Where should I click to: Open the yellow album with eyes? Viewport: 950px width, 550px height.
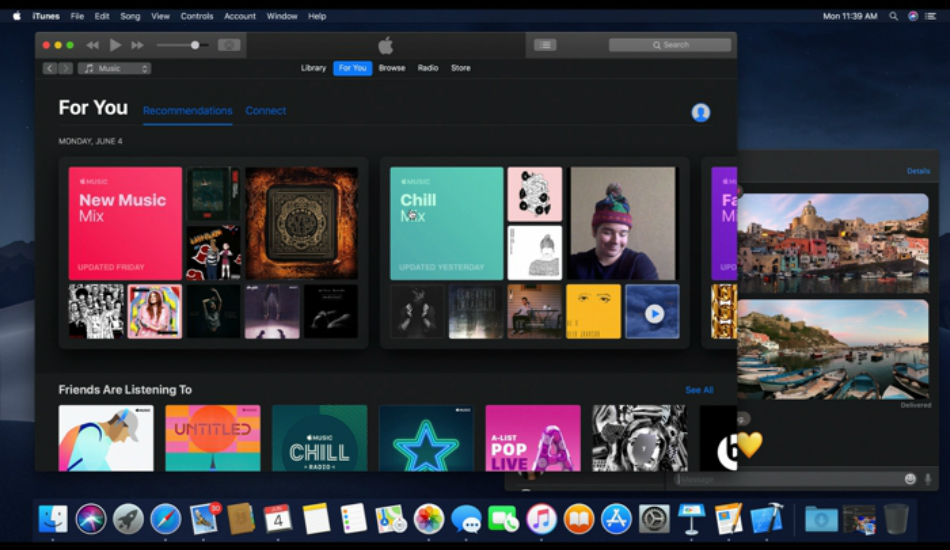pyautogui.click(x=593, y=311)
